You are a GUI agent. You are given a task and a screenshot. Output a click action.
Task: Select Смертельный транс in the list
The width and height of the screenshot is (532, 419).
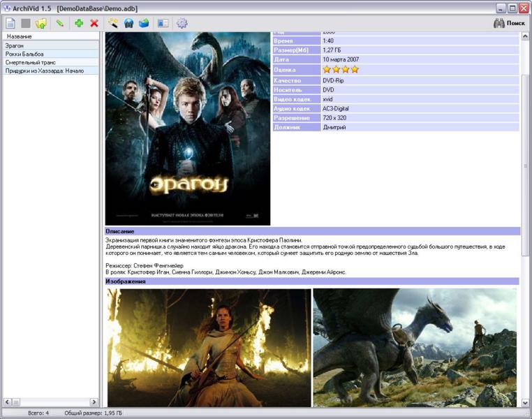pos(51,62)
